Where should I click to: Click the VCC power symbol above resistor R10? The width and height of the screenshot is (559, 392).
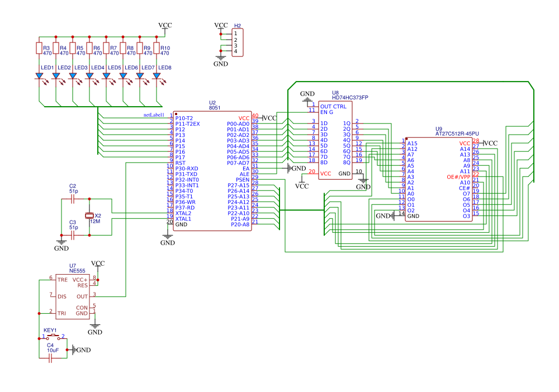pyautogui.click(x=165, y=26)
